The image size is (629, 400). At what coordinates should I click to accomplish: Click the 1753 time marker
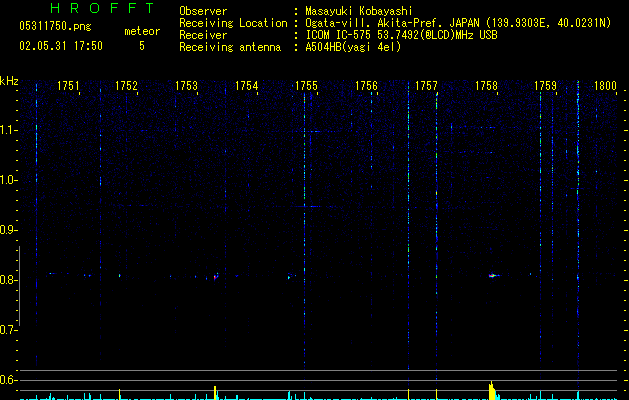point(187,86)
